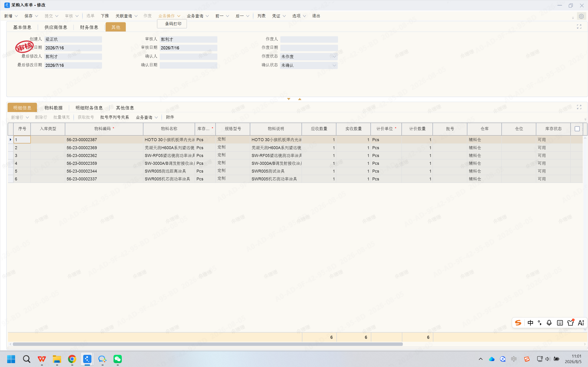Open Windows Start menu
Viewport: 588px width, 367px height.
pyautogui.click(x=11, y=359)
